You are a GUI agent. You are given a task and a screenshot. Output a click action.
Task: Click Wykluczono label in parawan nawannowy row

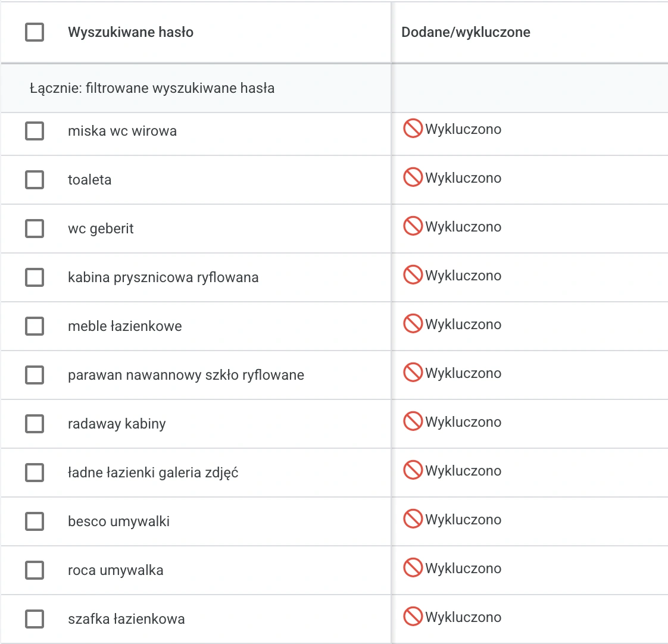463,373
